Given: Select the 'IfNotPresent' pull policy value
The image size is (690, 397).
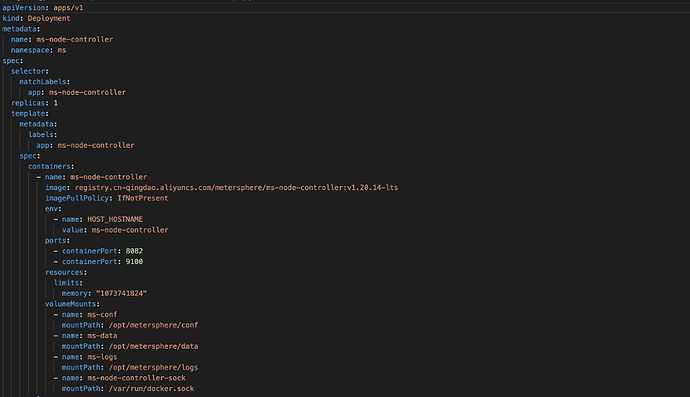Looking at the screenshot, I should 143,198.
